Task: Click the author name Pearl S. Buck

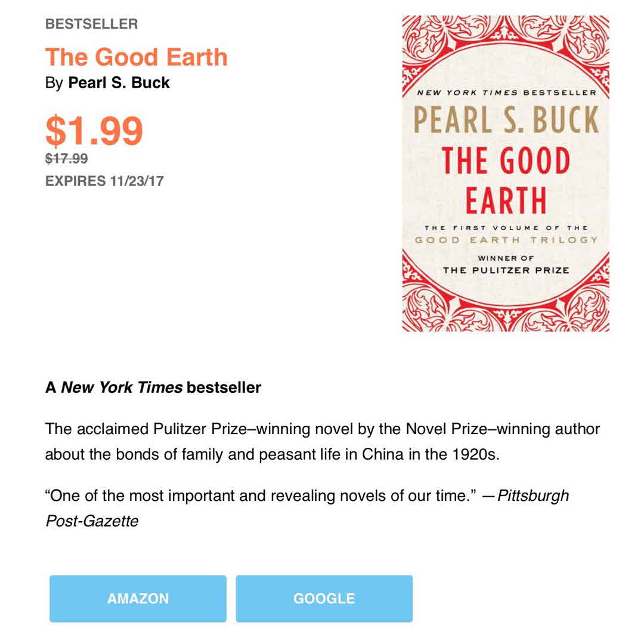Action: [x=119, y=83]
